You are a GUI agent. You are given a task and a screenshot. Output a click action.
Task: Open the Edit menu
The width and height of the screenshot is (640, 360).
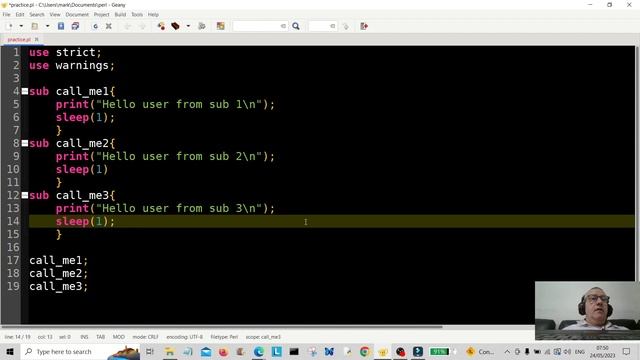click(x=20, y=14)
